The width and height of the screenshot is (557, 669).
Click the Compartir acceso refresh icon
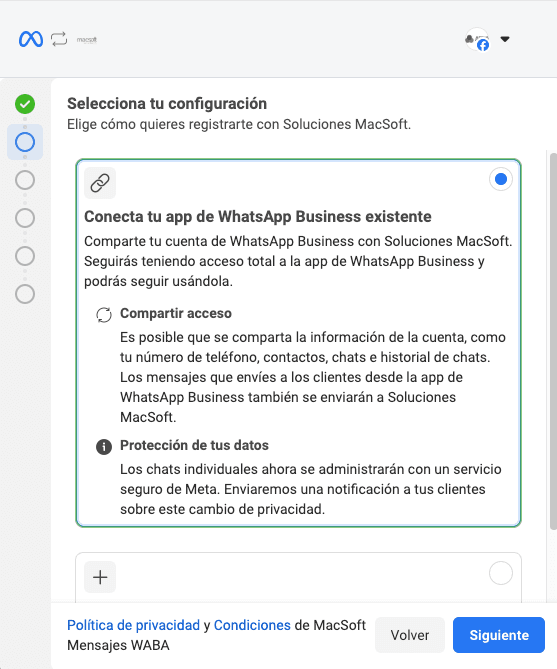[x=104, y=315]
